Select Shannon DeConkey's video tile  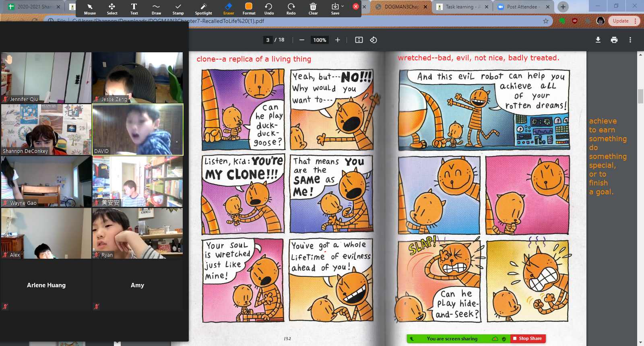[x=46, y=130]
